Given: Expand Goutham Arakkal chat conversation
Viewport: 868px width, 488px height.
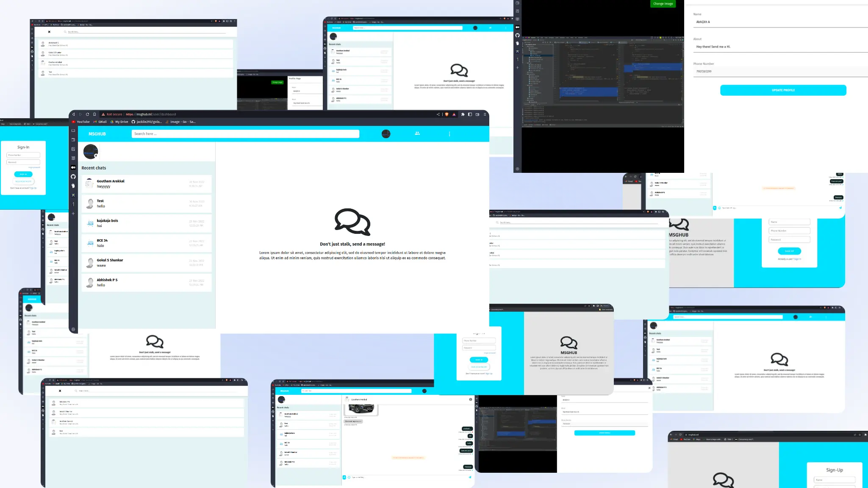Looking at the screenshot, I should point(146,183).
